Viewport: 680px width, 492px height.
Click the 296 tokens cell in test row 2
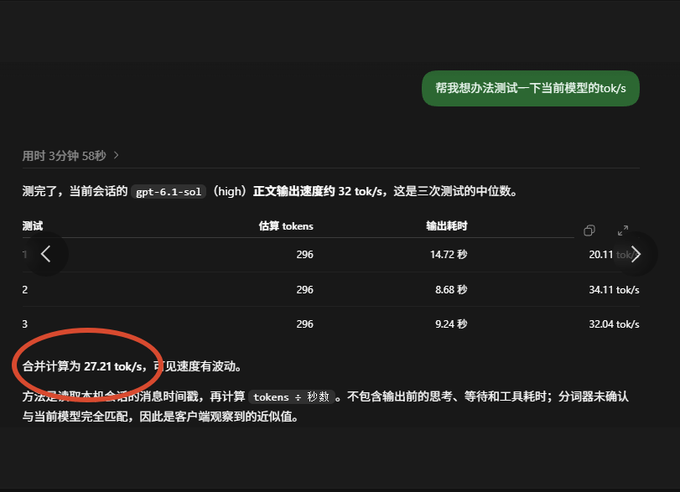click(x=305, y=290)
